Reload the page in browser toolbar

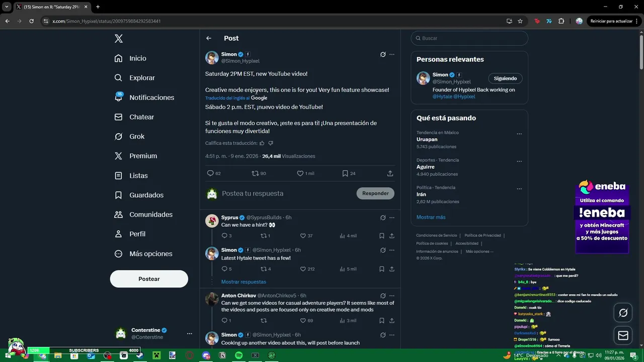pyautogui.click(x=31, y=21)
